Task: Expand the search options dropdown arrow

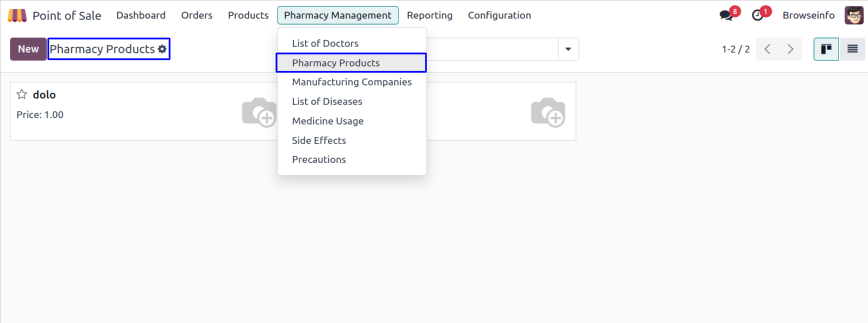Action: point(568,49)
